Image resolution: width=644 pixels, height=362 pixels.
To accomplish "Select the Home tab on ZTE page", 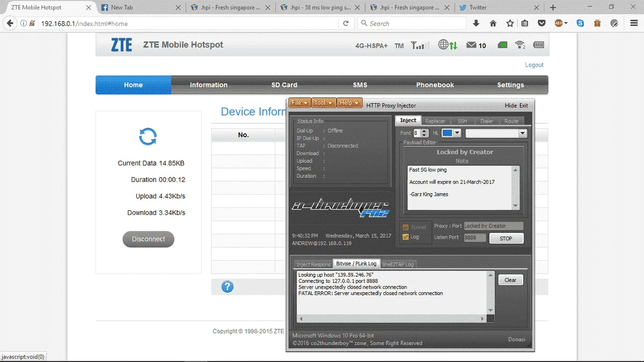I will point(134,85).
